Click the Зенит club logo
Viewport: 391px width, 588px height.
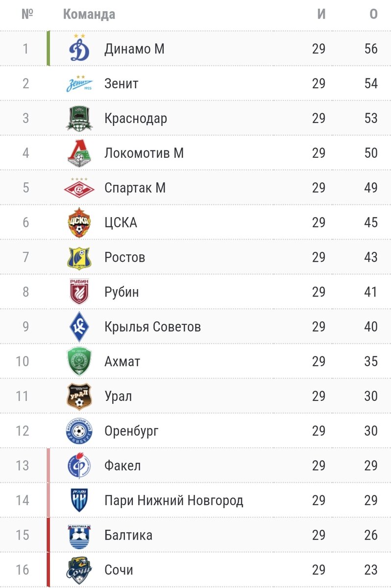(x=79, y=83)
